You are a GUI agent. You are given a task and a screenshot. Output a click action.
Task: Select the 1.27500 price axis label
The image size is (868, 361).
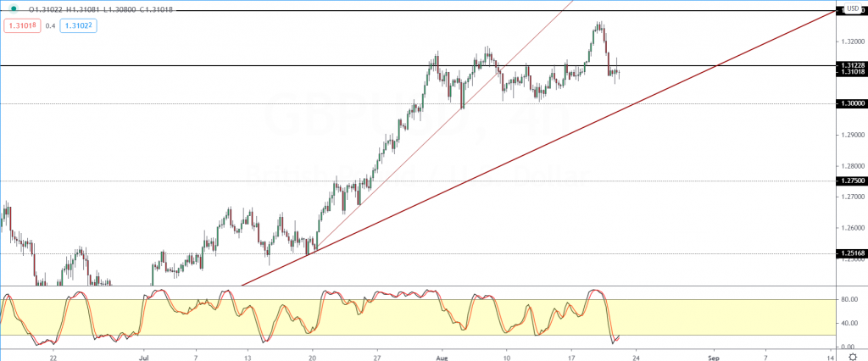[853, 181]
